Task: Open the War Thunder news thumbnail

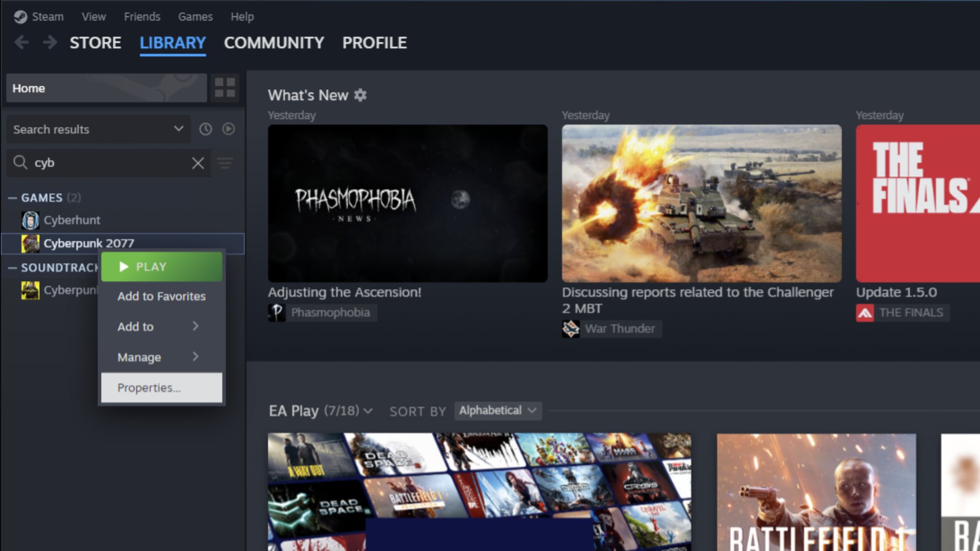Action: [701, 203]
